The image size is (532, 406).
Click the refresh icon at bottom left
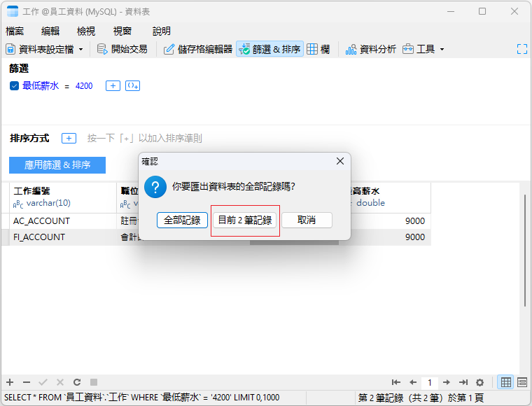(77, 382)
